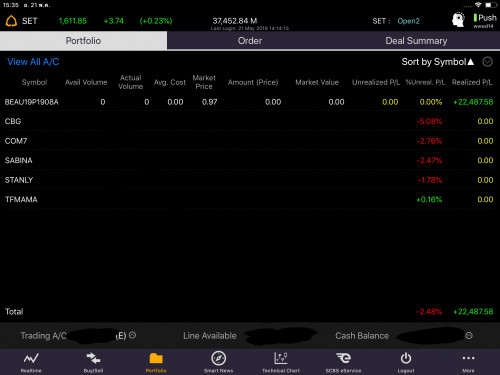This screenshot has height=375, width=500.
Task: Click BEAU19P1908A realized +22,487.58
Action: pos(473,102)
